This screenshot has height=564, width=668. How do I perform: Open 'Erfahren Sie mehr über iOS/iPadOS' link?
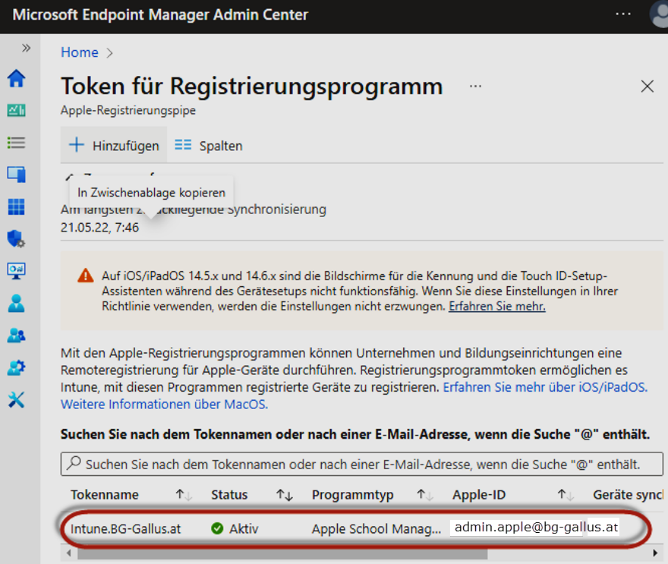tap(544, 387)
